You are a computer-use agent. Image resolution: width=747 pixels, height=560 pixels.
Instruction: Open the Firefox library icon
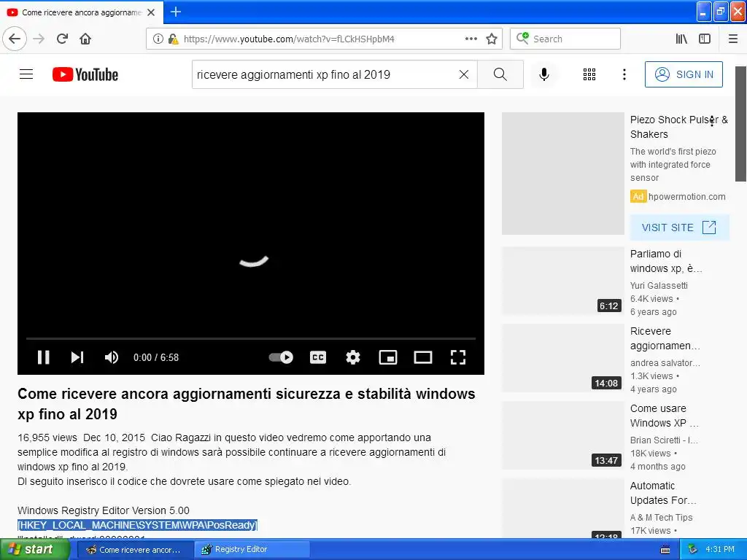[682, 39]
